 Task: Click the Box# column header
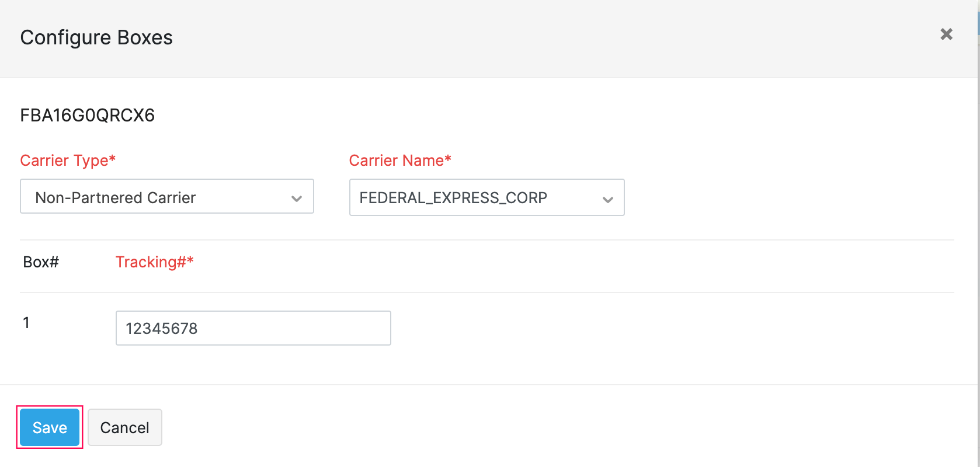tap(41, 262)
